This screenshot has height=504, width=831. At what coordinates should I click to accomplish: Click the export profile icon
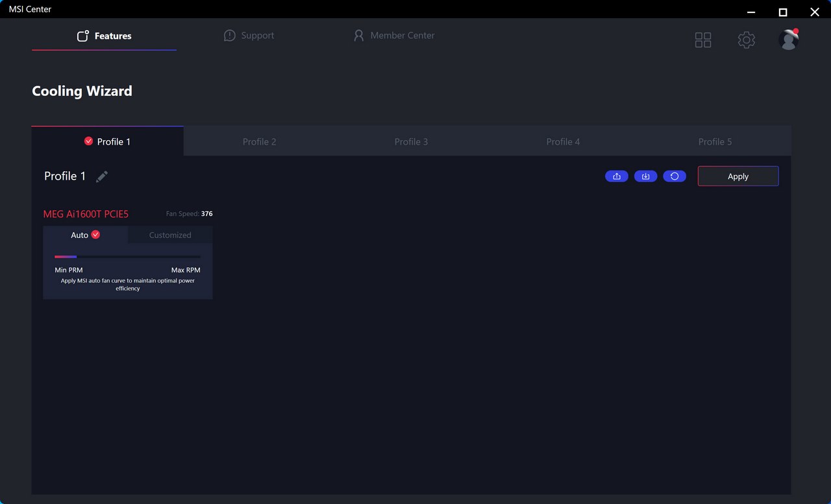click(x=616, y=176)
